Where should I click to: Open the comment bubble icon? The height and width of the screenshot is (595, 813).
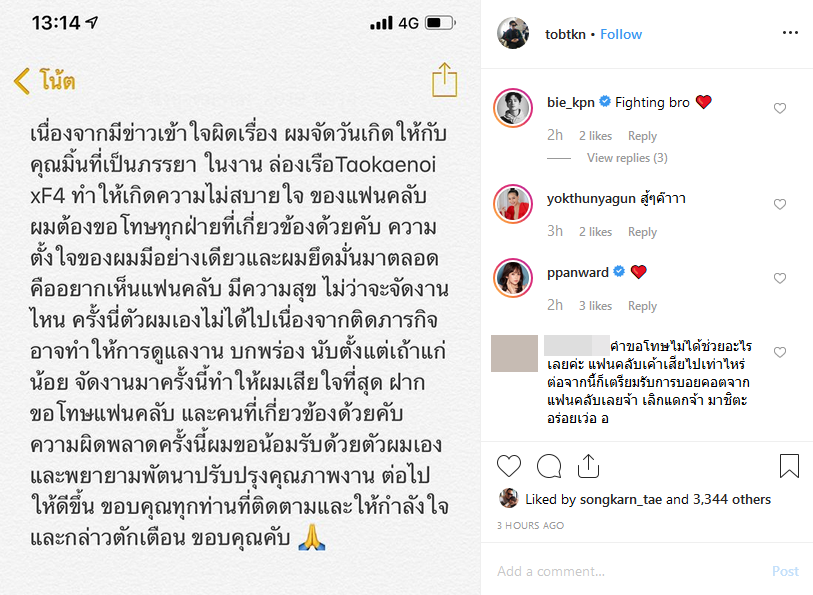(x=549, y=465)
